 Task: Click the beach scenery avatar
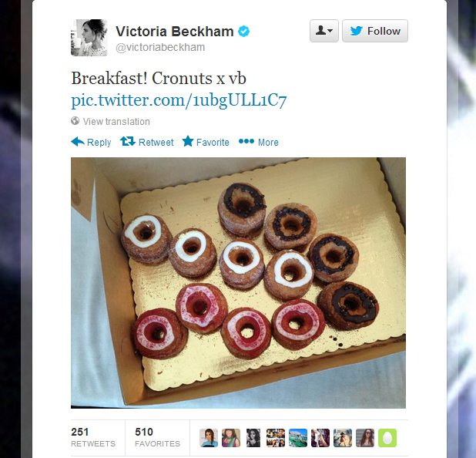click(298, 438)
